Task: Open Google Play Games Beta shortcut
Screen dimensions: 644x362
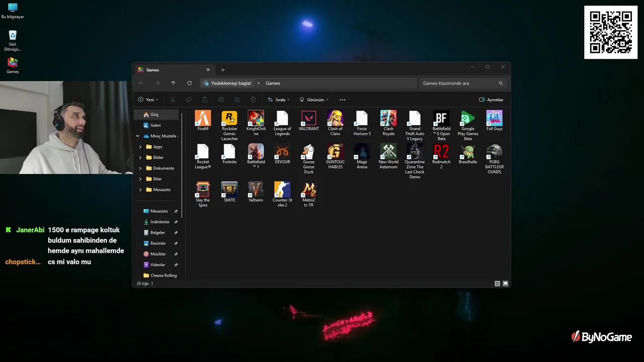Action: (468, 126)
